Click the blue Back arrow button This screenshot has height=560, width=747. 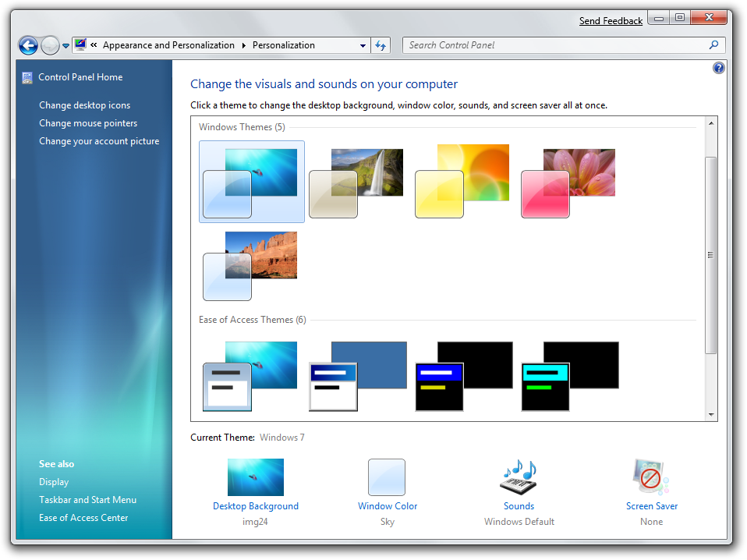[x=28, y=46]
